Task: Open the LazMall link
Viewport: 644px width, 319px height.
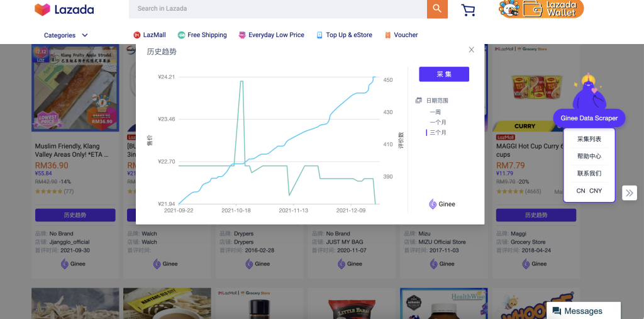Action: click(x=155, y=35)
